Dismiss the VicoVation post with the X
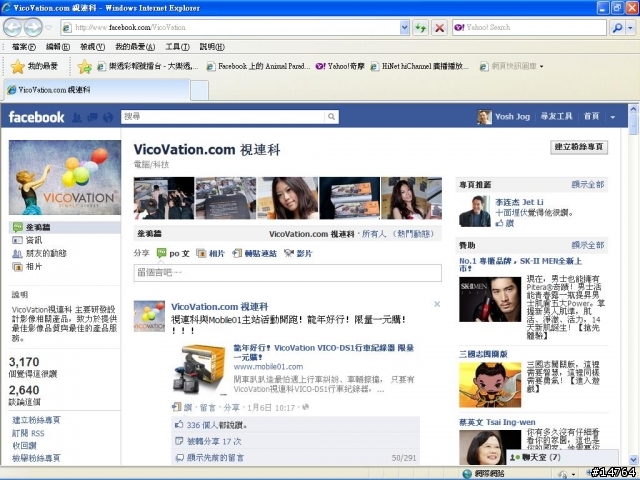The image size is (640, 480). coord(437,304)
